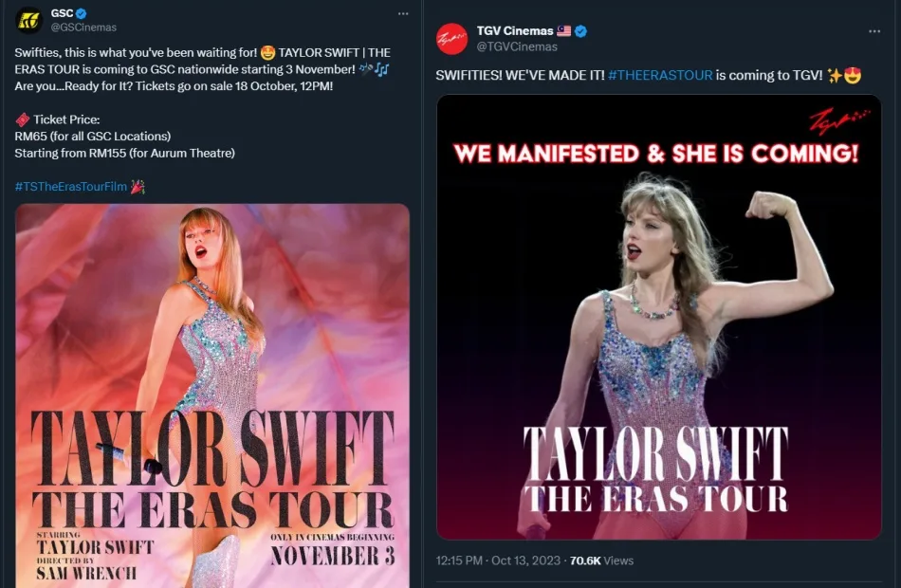Open the #THEERASTOUR hashtag
901x588 pixels.
click(660, 75)
